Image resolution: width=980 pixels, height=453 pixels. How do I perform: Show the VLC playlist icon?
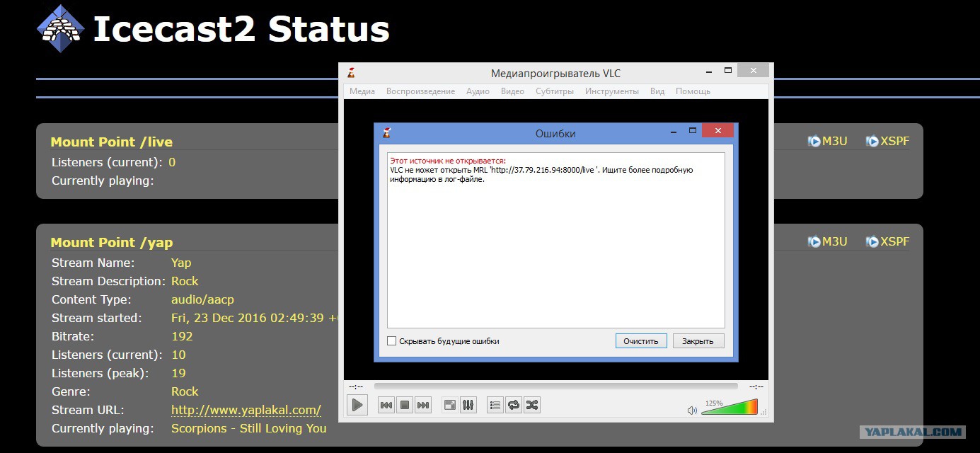tap(495, 405)
